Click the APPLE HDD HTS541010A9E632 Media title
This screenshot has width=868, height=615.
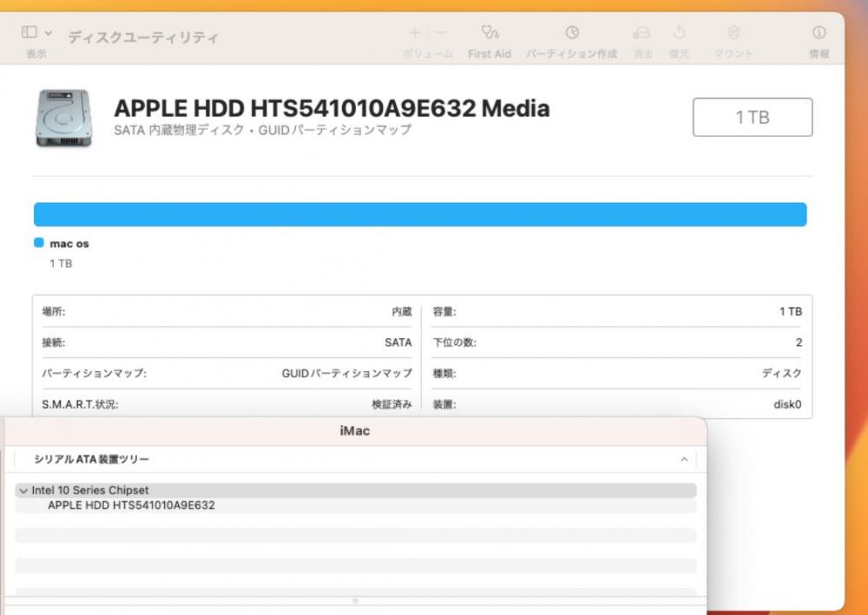click(332, 108)
